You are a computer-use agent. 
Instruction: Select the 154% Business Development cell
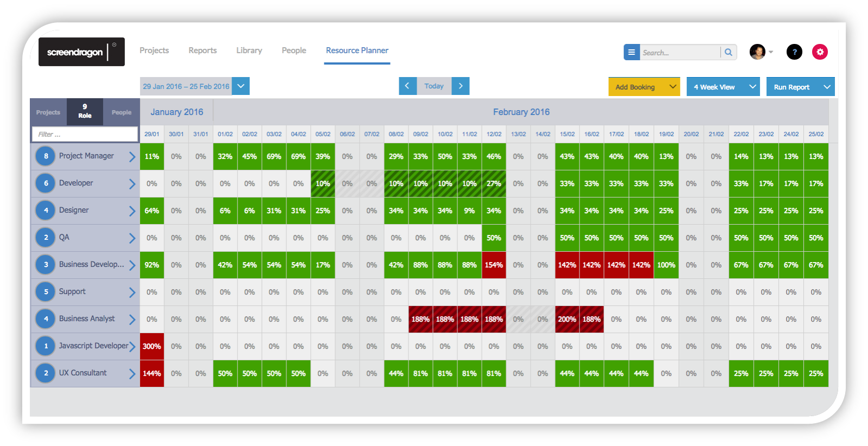point(494,265)
